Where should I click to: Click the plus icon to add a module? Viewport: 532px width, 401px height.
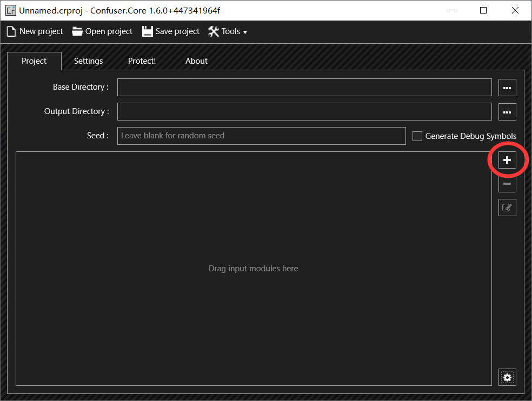click(x=507, y=160)
